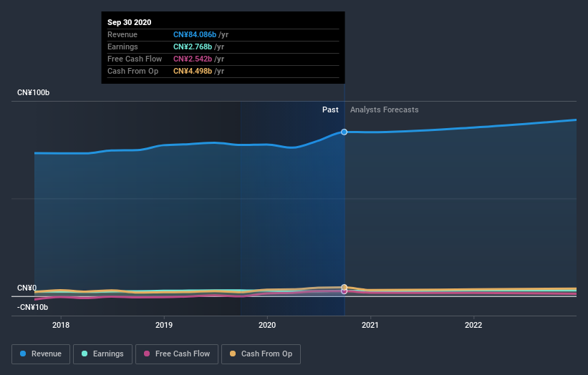Click the CN¥2.768b earnings value

click(x=193, y=47)
